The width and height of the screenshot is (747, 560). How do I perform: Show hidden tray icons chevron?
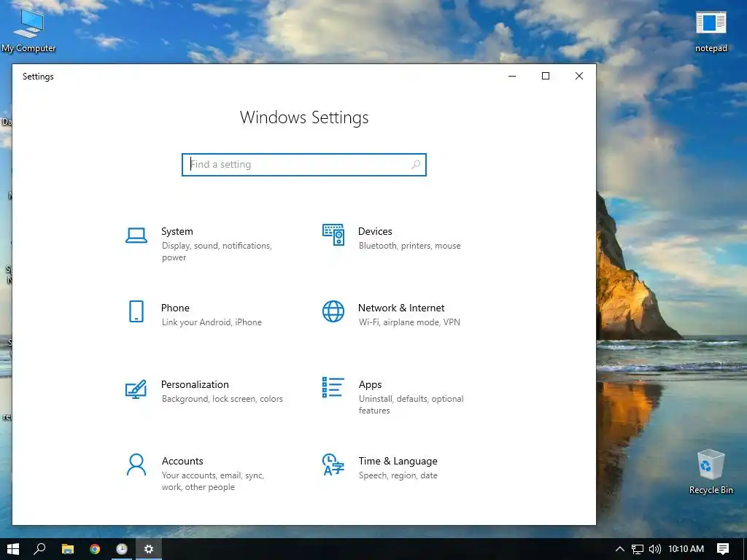(x=619, y=549)
